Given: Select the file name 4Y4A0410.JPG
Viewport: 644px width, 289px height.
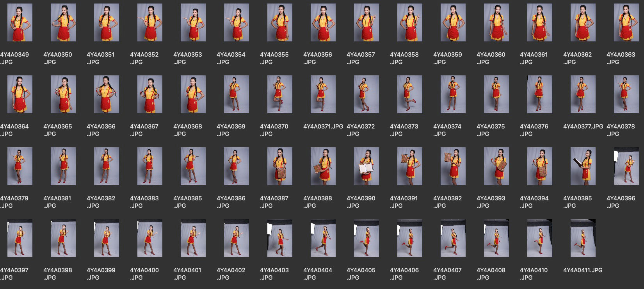Looking at the screenshot, I should (534, 274).
